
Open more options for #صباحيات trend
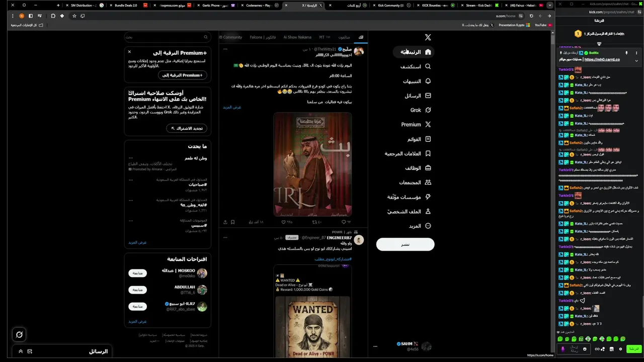[131, 179]
